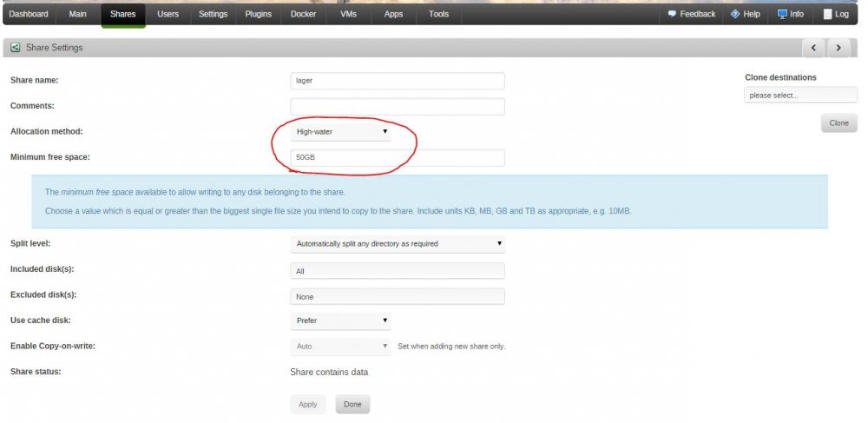Click the empty Comments field

398,106
